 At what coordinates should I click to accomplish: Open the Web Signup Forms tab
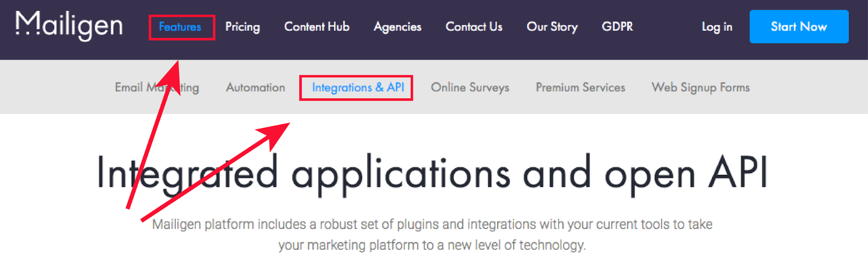pos(701,88)
